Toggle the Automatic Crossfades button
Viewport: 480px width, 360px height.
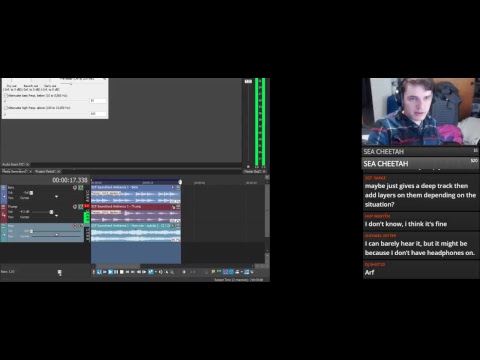[x=231, y=272]
